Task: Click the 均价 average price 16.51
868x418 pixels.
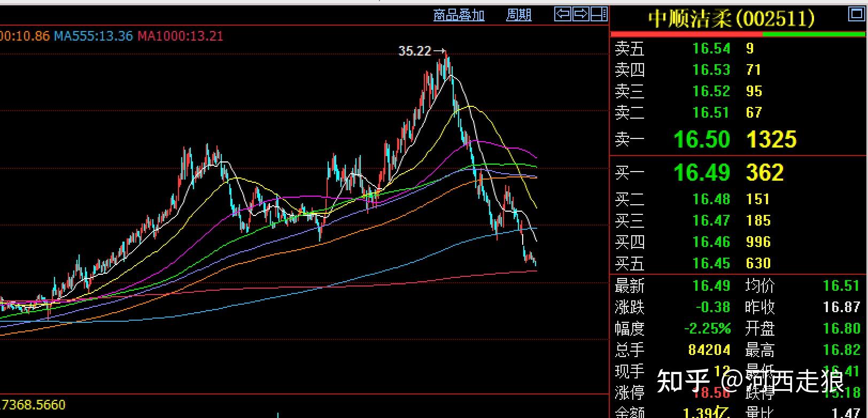Action: [841, 286]
